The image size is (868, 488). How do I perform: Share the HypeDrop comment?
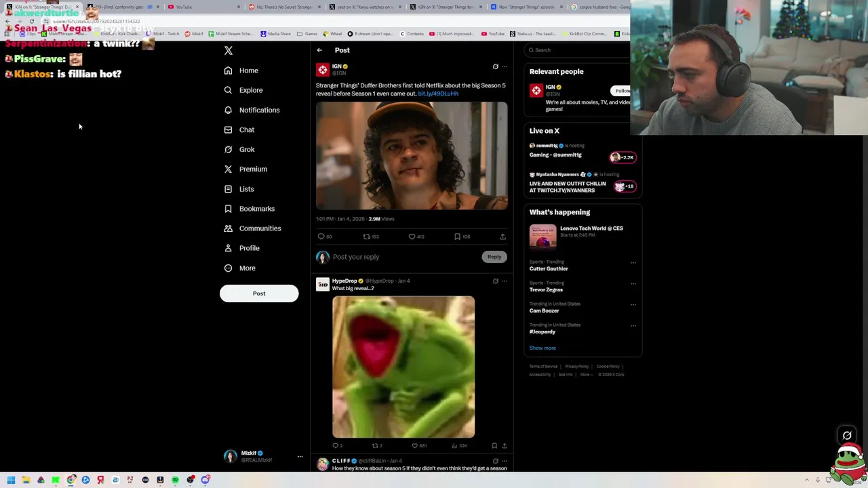[504, 446]
